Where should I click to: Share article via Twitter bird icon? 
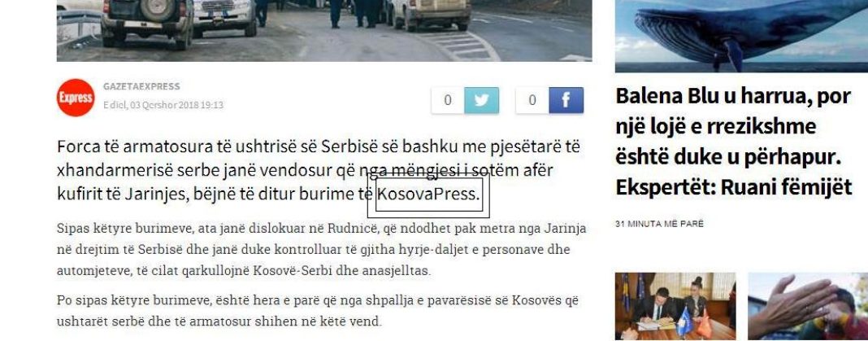tap(481, 100)
